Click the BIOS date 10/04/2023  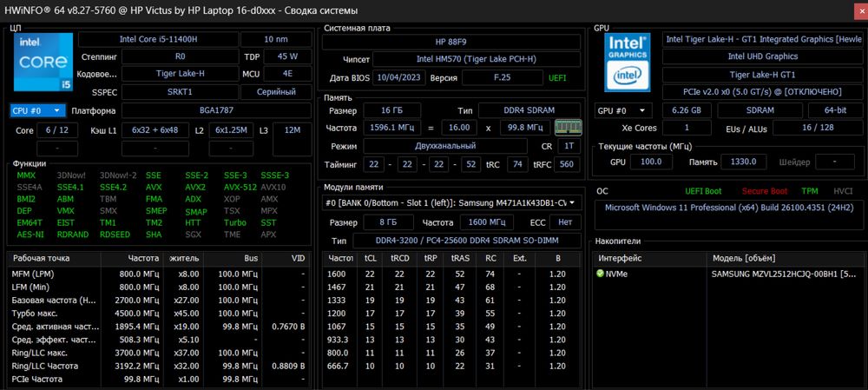pos(398,77)
